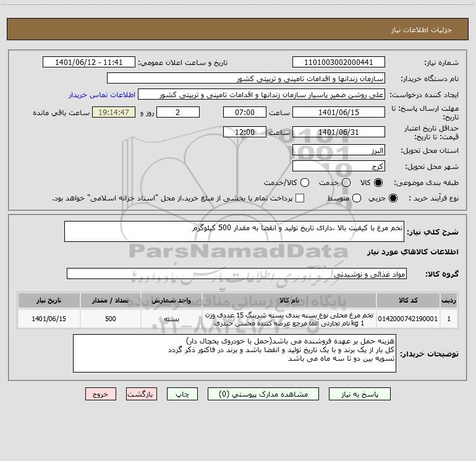
Task: Click the تاریخ و ساعت اعلان عمومی label
Action: 183,62
